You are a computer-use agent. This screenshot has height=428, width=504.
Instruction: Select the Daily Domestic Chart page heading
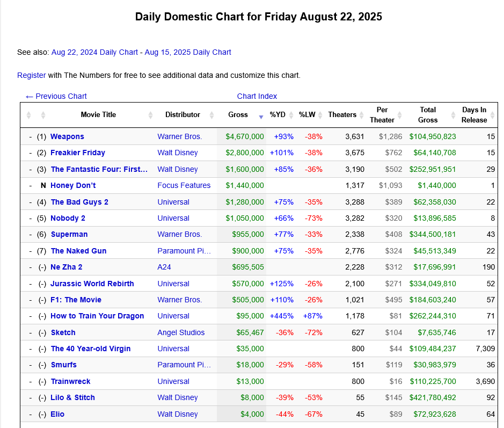pyautogui.click(x=258, y=17)
